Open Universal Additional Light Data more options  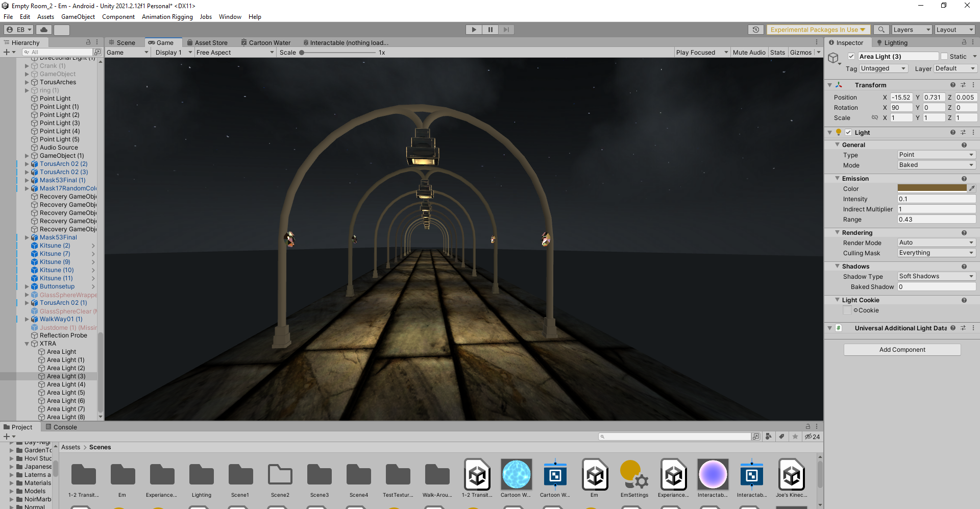point(973,328)
